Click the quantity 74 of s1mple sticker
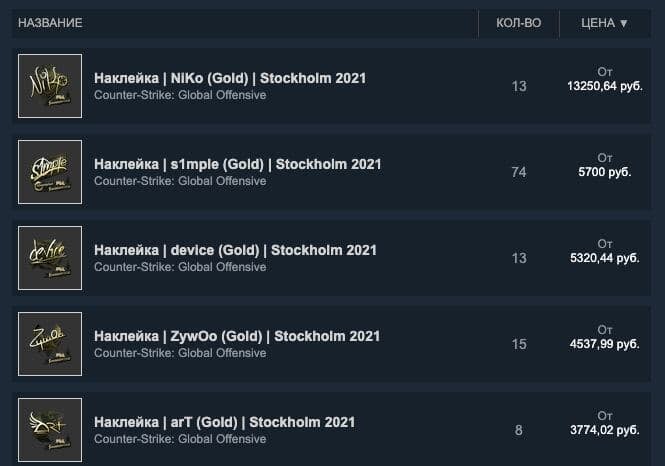The image size is (665, 466). click(x=519, y=172)
